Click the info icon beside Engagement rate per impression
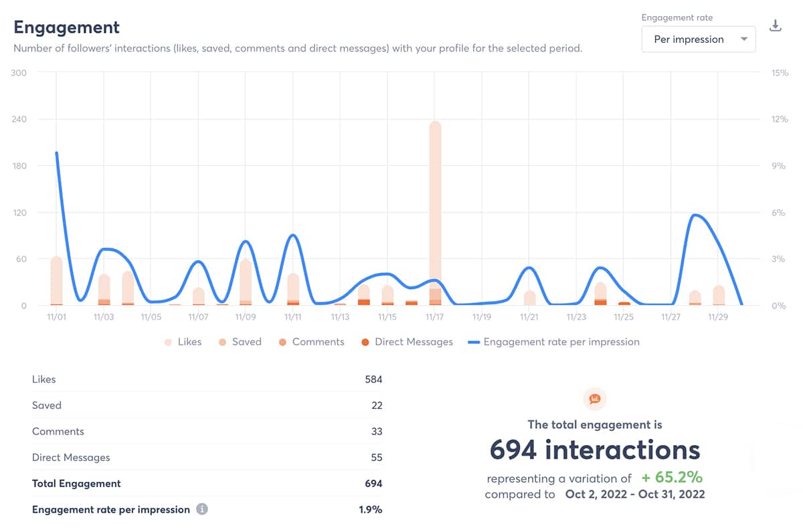Image resolution: width=803 pixels, height=532 pixels. (x=201, y=509)
